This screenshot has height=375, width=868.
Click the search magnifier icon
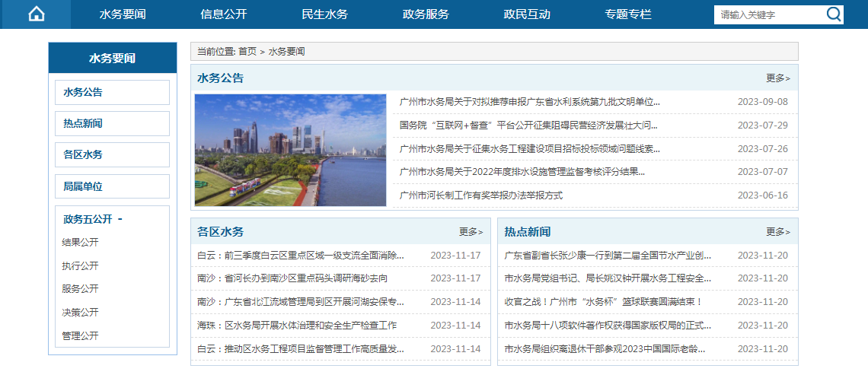(834, 14)
